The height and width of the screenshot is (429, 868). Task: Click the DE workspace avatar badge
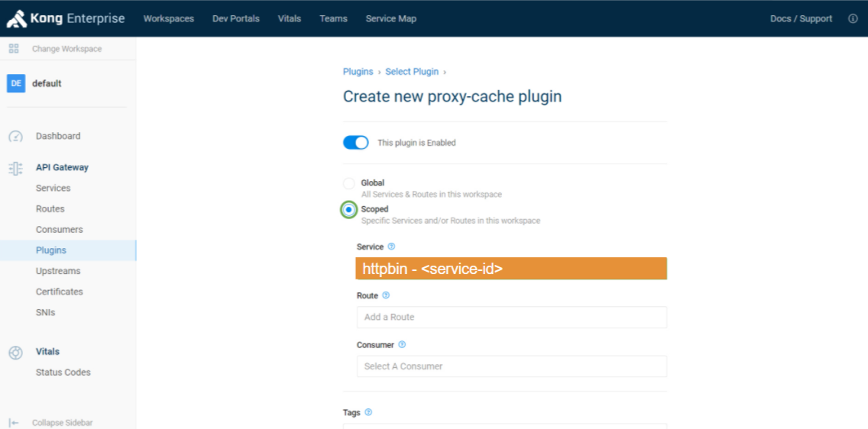[x=16, y=83]
